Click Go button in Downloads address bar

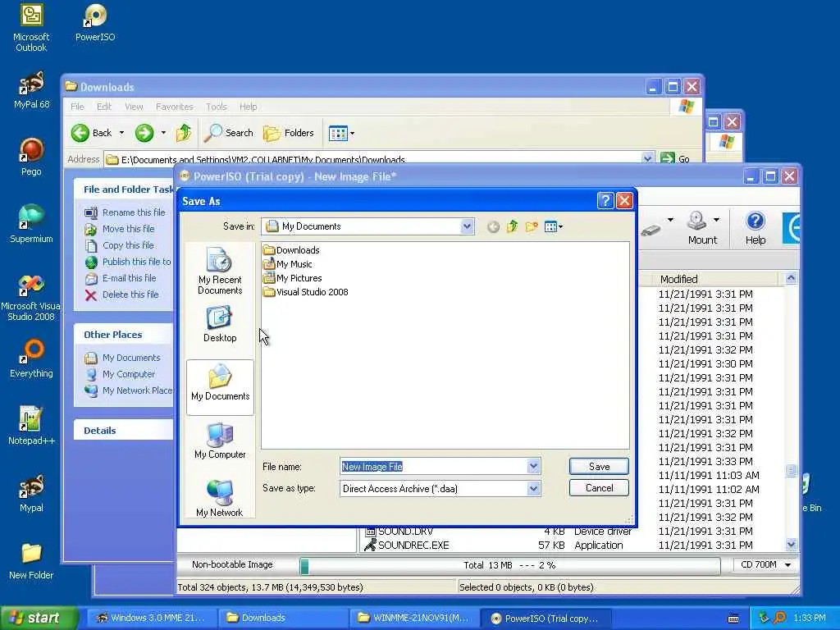click(675, 158)
